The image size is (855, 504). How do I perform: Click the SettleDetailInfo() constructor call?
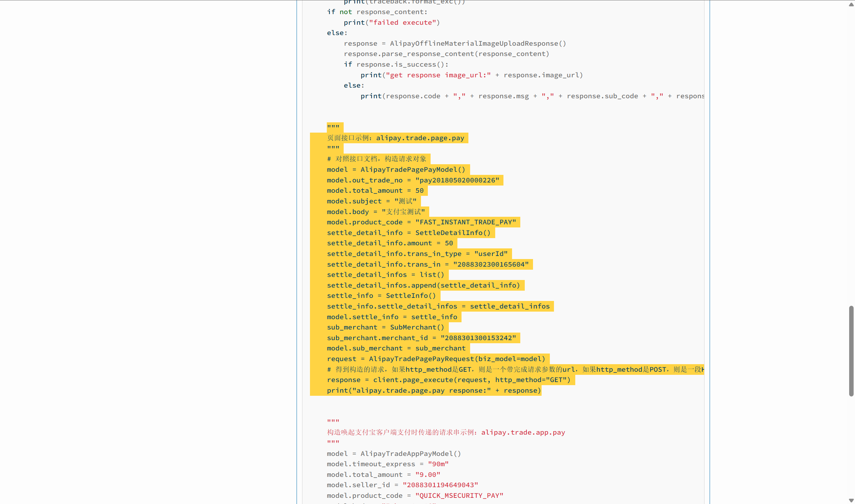(x=453, y=233)
